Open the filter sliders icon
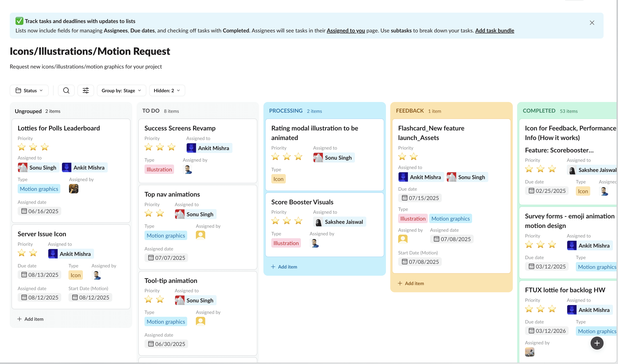Screen dimensions: 618x364 pyautogui.click(x=86, y=90)
